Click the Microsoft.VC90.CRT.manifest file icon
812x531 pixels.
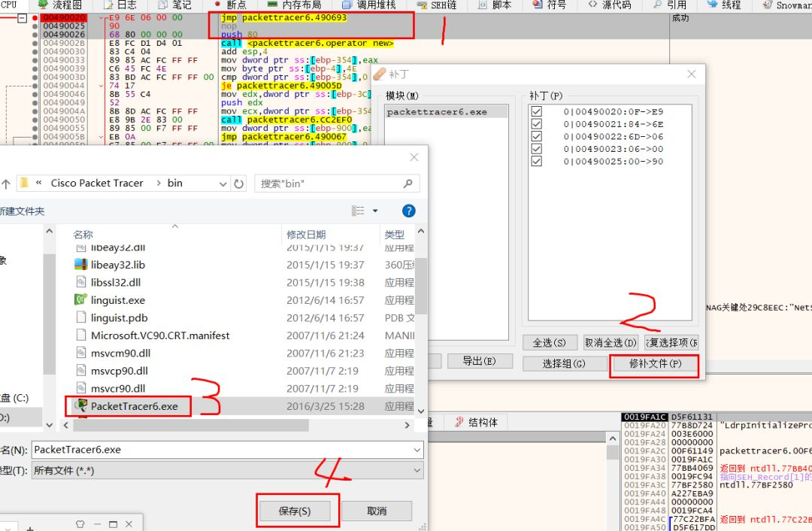coord(80,335)
